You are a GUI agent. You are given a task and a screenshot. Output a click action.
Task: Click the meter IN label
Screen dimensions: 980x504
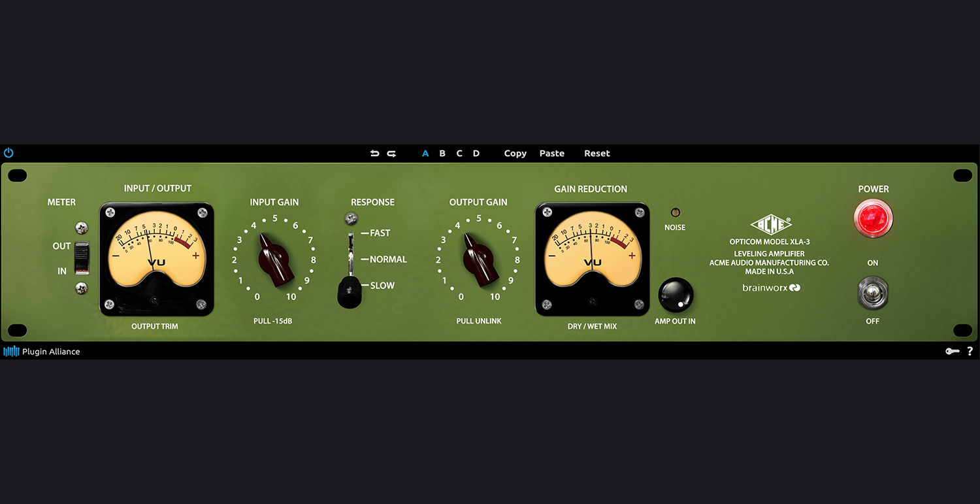(x=62, y=271)
